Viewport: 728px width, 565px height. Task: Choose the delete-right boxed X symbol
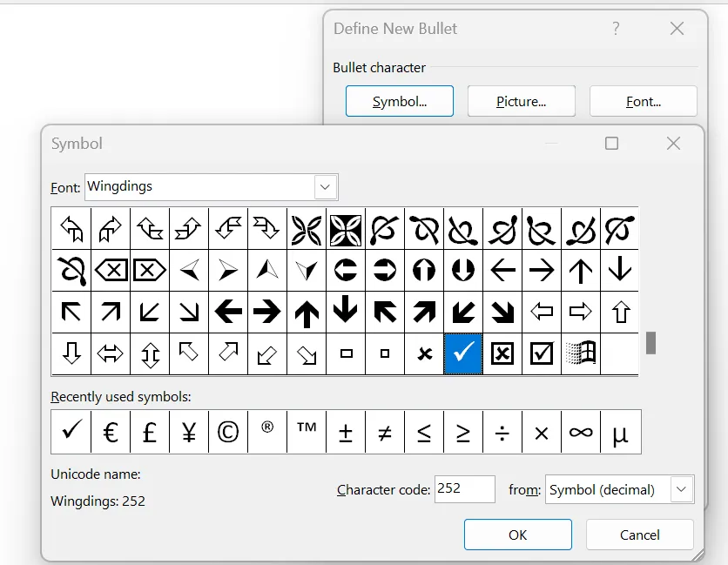(x=150, y=270)
